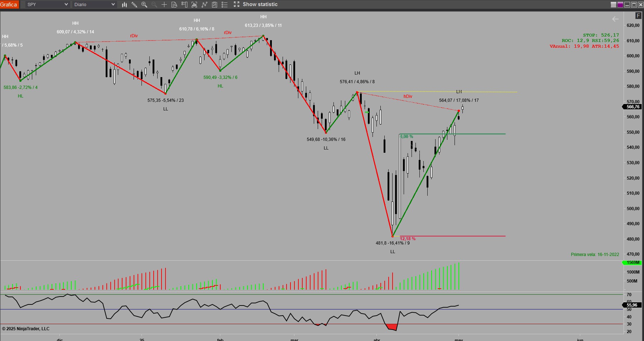Open the data series icon
Viewport: 644px width, 341px height.
[x=194, y=5]
